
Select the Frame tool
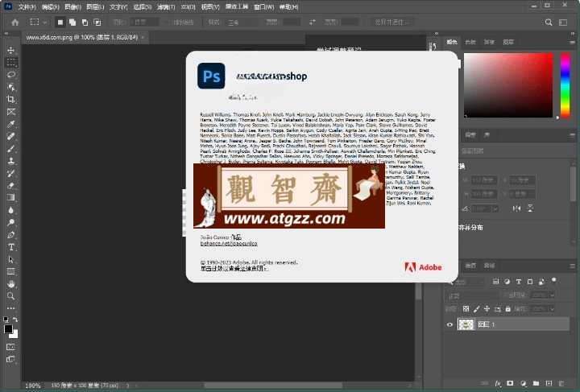click(x=10, y=112)
